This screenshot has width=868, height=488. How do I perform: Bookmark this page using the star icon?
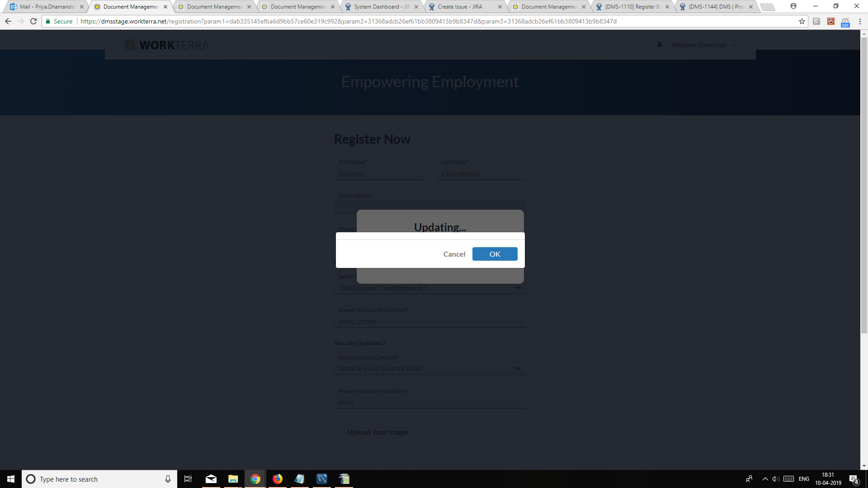tap(802, 21)
